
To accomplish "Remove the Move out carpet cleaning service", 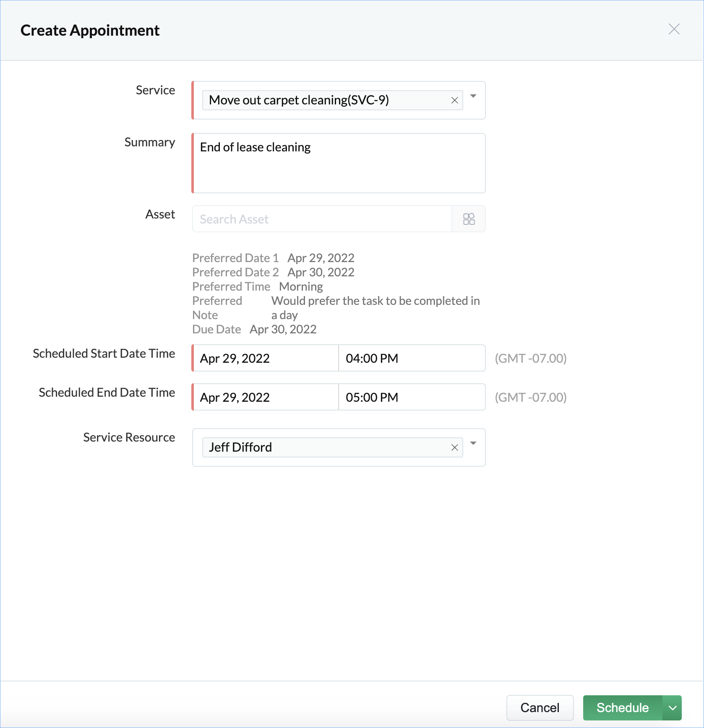I will pyautogui.click(x=454, y=100).
